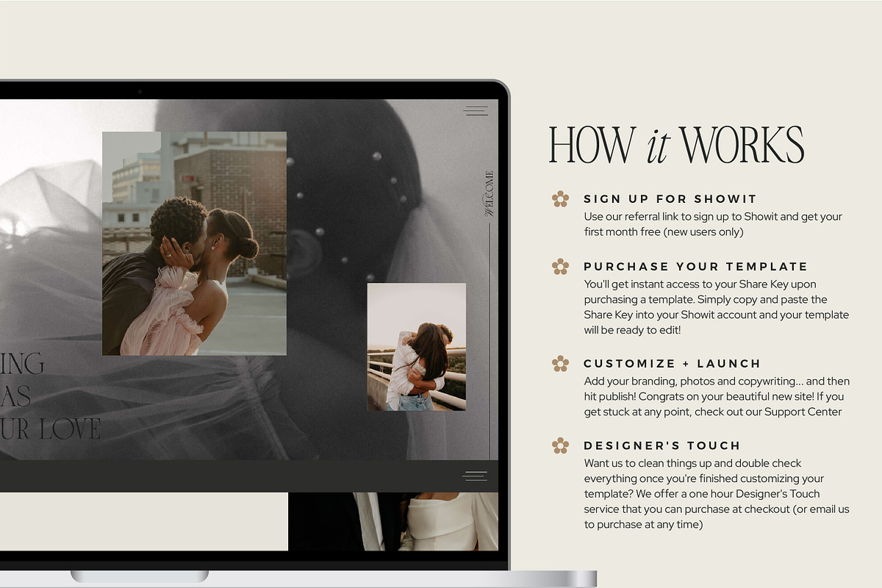The image size is (882, 588).
Task: Click the vertical WELCOME label
Action: pyautogui.click(x=489, y=194)
